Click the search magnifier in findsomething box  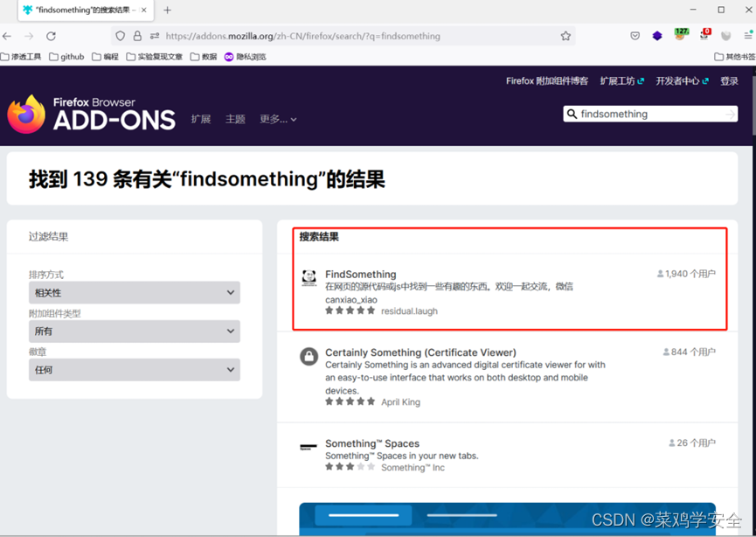click(x=572, y=114)
